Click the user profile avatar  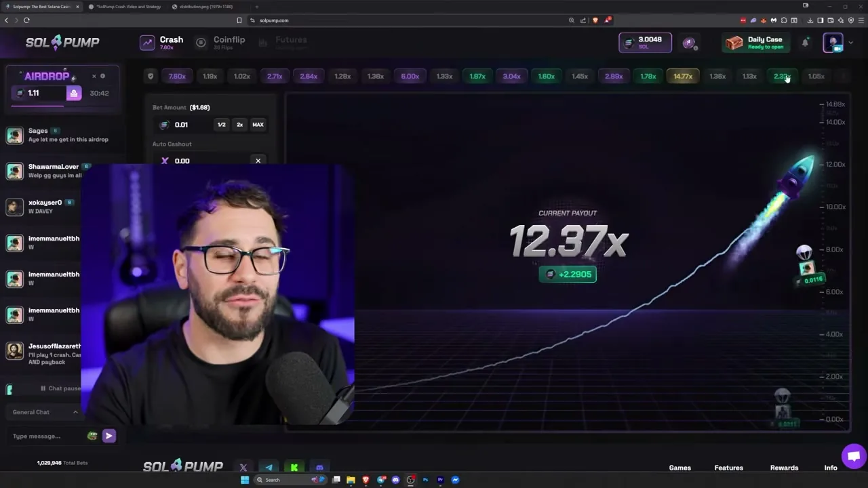pyautogui.click(x=833, y=42)
